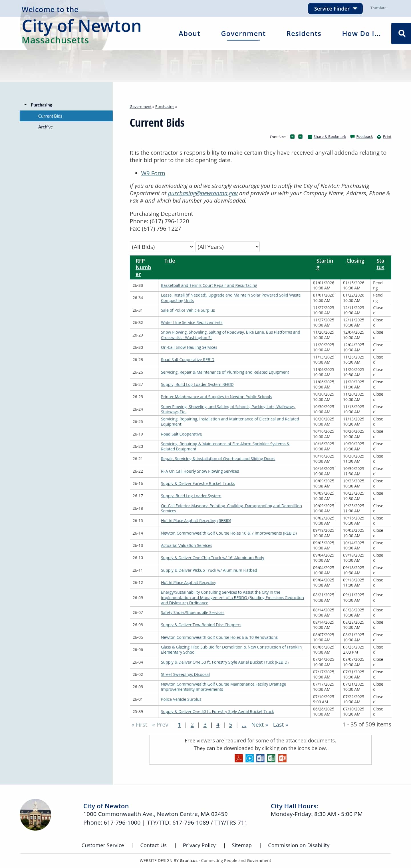Open the Service Finder dropdown

[x=335, y=9]
